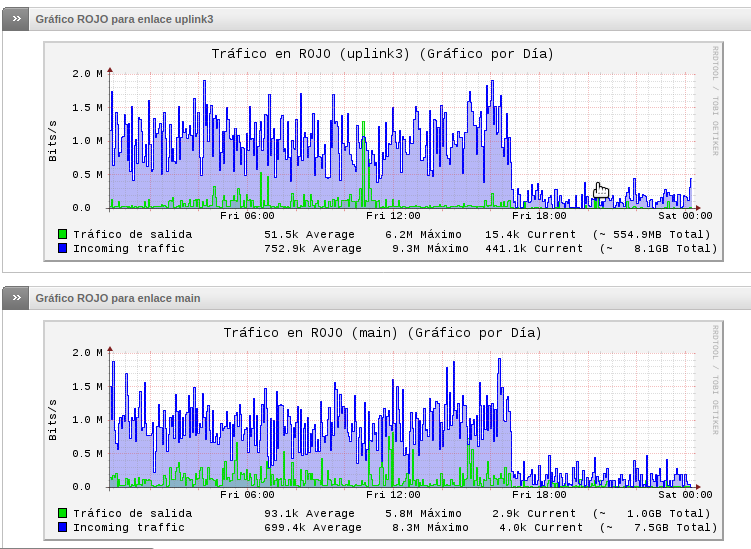Click '6.2M Máximo' value in uplink3 legend
The image size is (751, 549).
click(x=423, y=234)
